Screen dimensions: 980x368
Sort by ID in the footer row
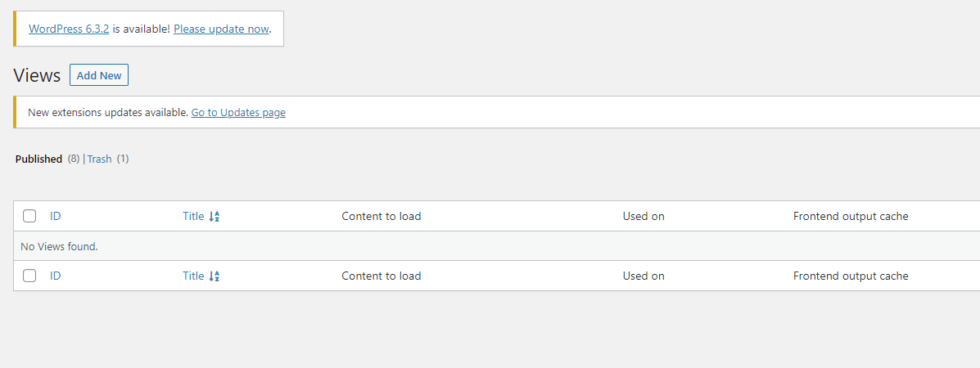pos(56,276)
